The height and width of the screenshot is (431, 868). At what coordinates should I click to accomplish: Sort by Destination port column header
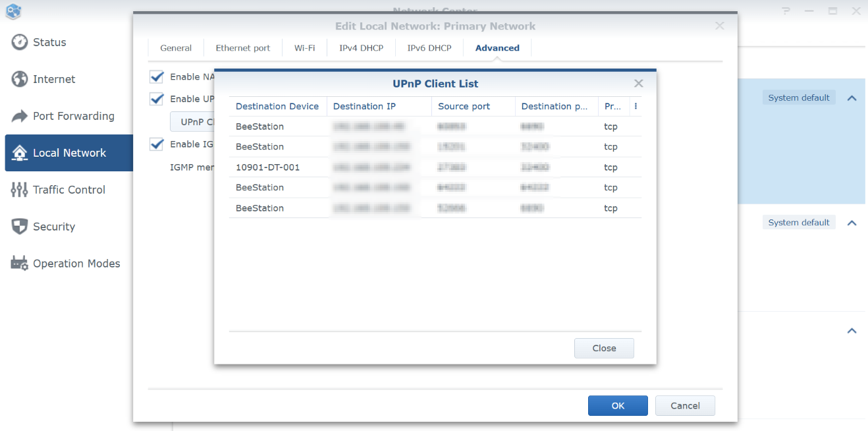coord(556,106)
